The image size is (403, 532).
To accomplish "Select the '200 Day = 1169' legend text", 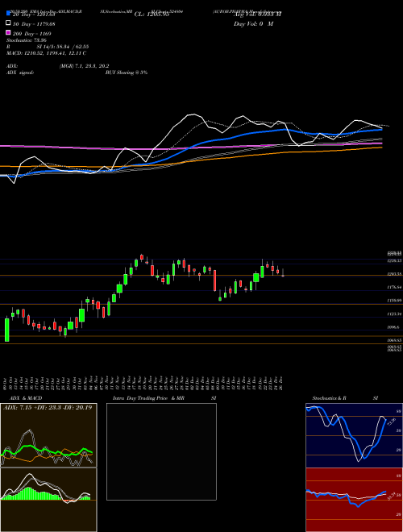I will [x=32, y=34].
